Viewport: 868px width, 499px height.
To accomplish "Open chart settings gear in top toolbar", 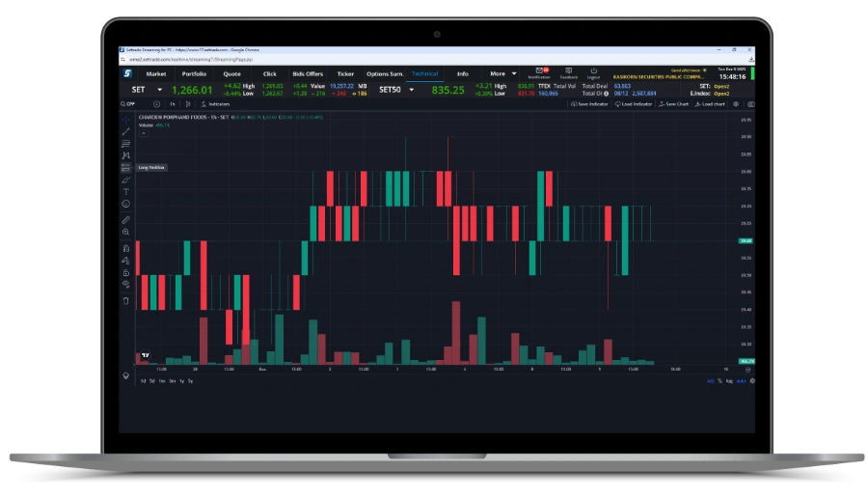I will (x=736, y=104).
